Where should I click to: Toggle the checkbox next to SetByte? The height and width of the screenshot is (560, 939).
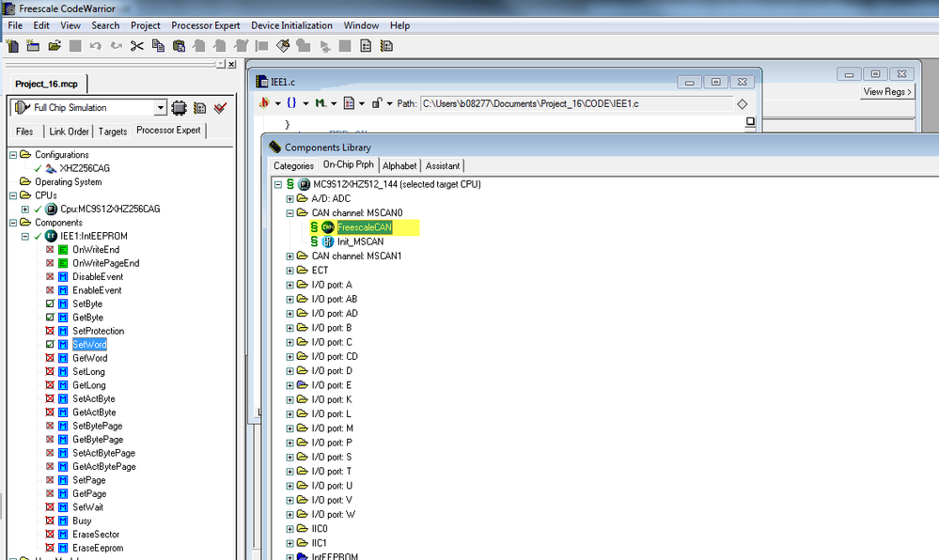tap(51, 303)
